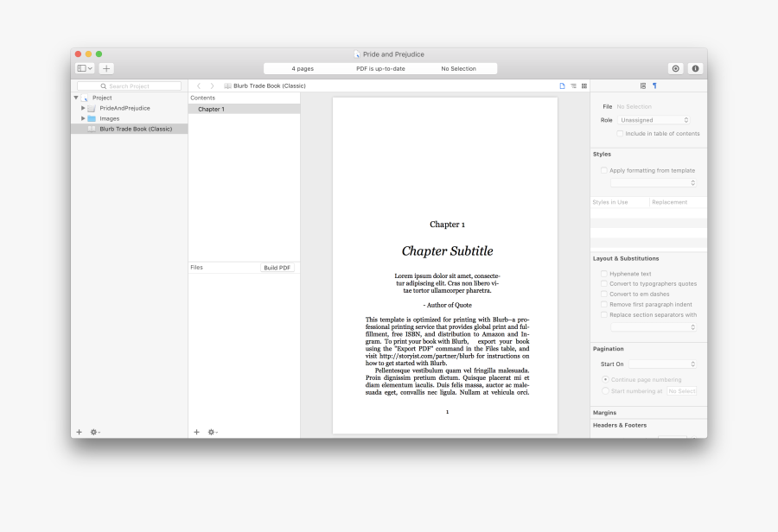
Task: Collapse the Project tree item
Action: pos(76,98)
